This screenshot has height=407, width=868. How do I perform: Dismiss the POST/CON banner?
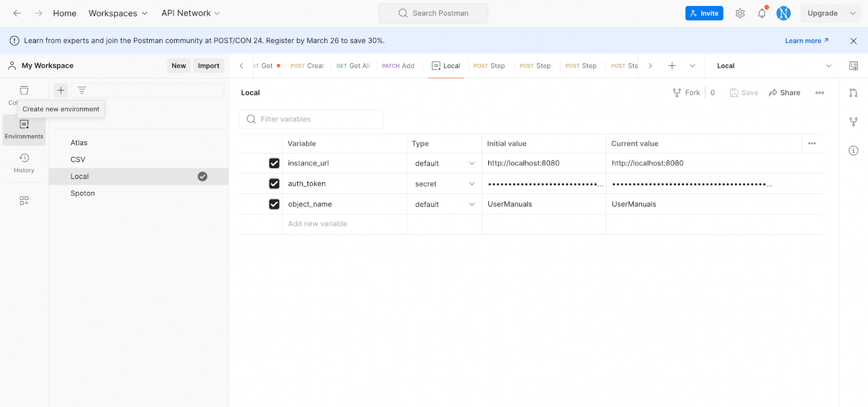click(853, 41)
